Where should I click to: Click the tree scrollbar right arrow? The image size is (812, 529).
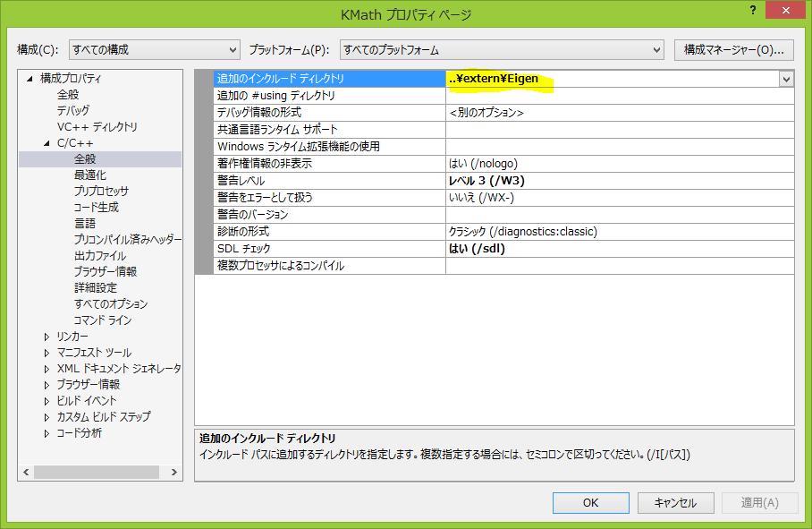tap(174, 472)
